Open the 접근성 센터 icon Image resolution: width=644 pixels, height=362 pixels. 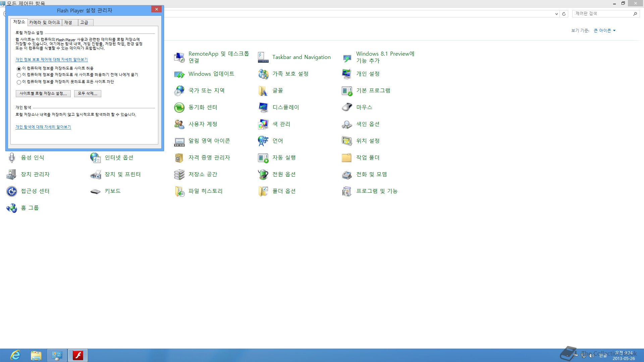pos(12,191)
